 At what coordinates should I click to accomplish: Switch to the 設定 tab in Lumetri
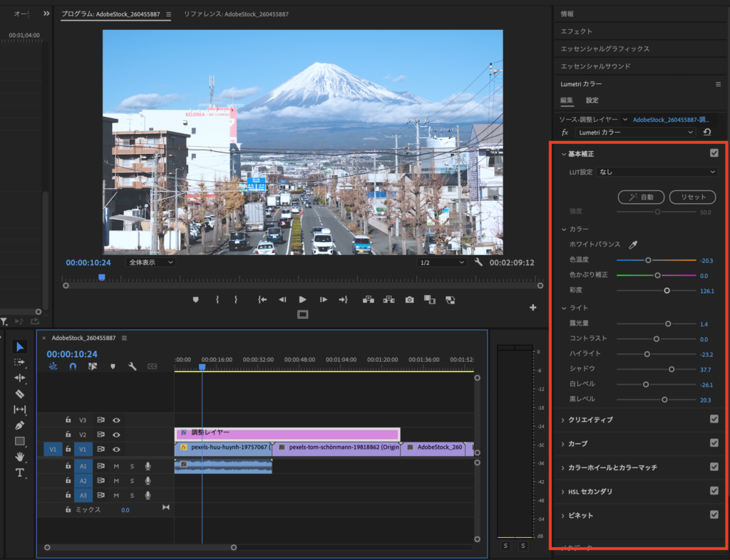coord(592,100)
